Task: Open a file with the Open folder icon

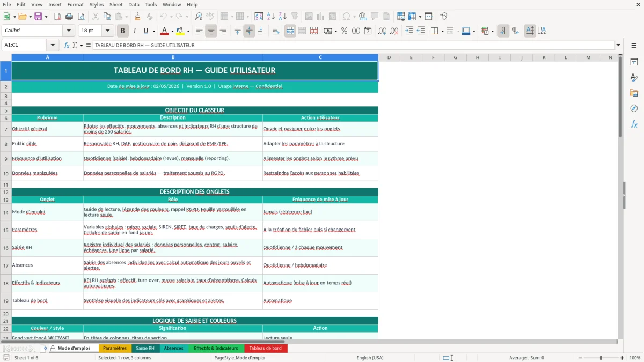Action: [24, 17]
